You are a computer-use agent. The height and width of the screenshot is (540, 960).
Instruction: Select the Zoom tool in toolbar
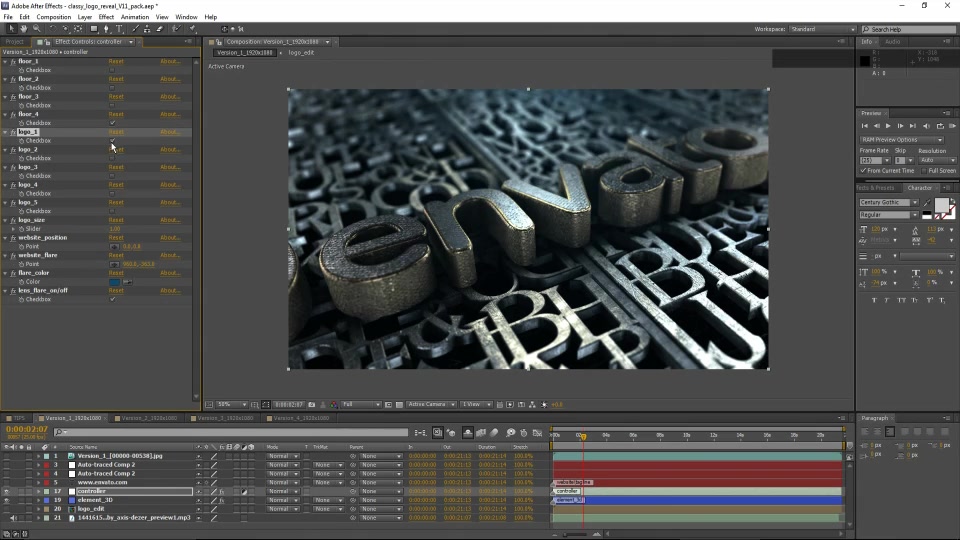37,29
